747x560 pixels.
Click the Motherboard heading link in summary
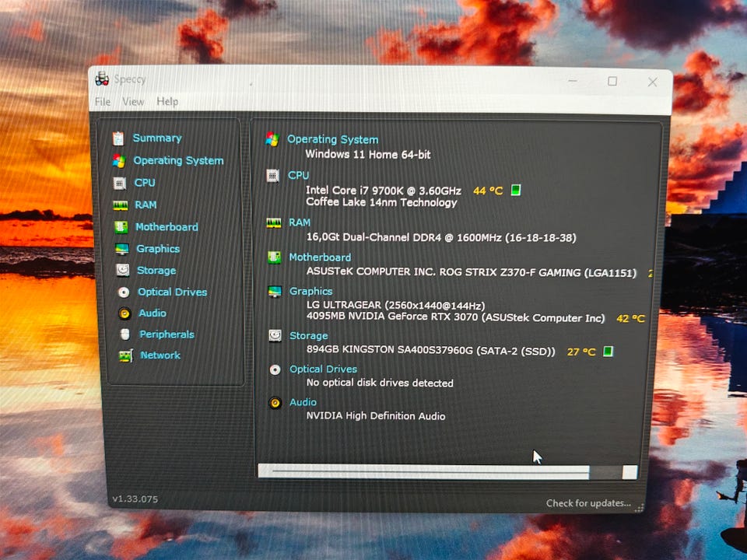tap(320, 257)
